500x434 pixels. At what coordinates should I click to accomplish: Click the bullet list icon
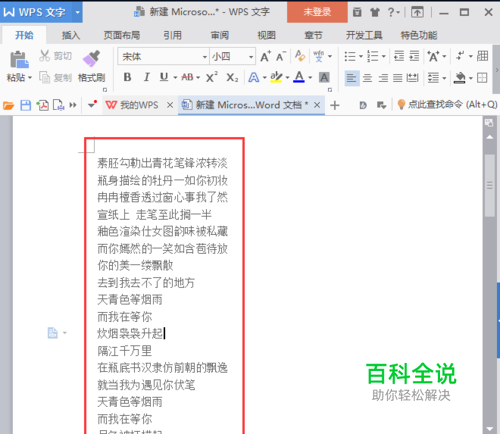point(350,56)
